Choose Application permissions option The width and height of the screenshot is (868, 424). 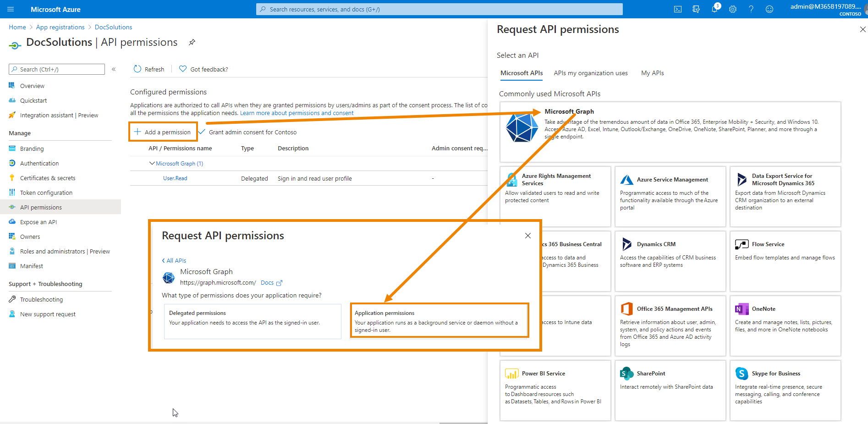439,321
